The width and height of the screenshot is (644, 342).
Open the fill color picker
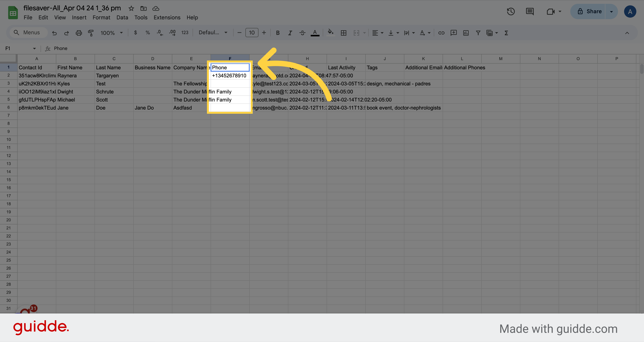pyautogui.click(x=331, y=33)
